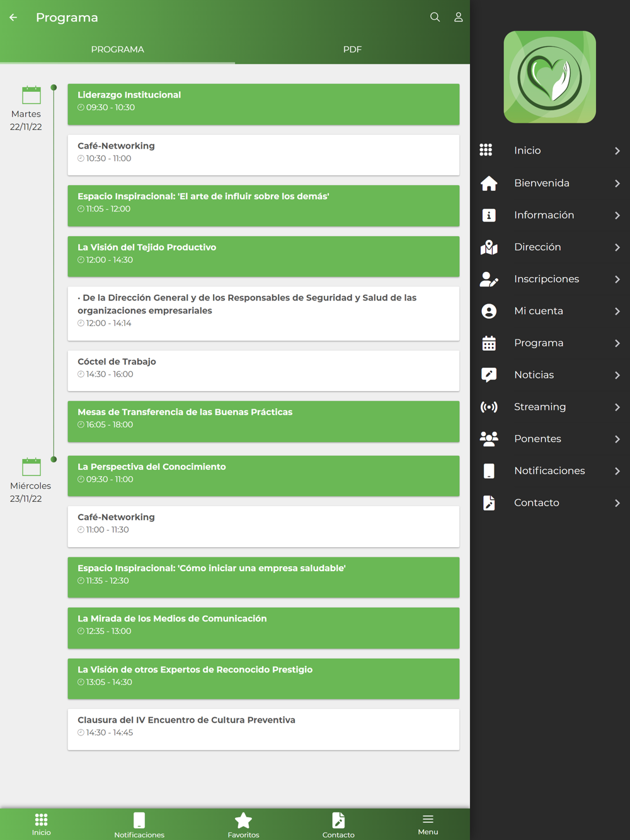The height and width of the screenshot is (840, 630).
Task: Click the Contacto document icon in sidebar
Action: point(489,502)
